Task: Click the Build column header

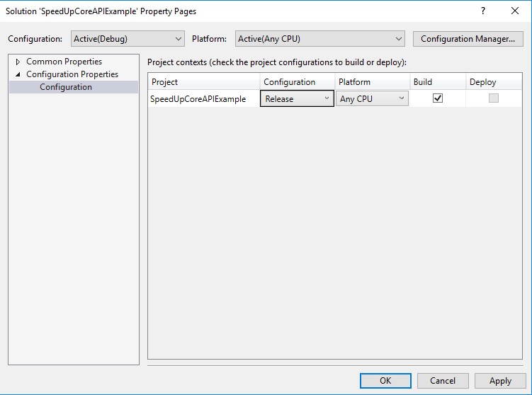Action: 438,81
